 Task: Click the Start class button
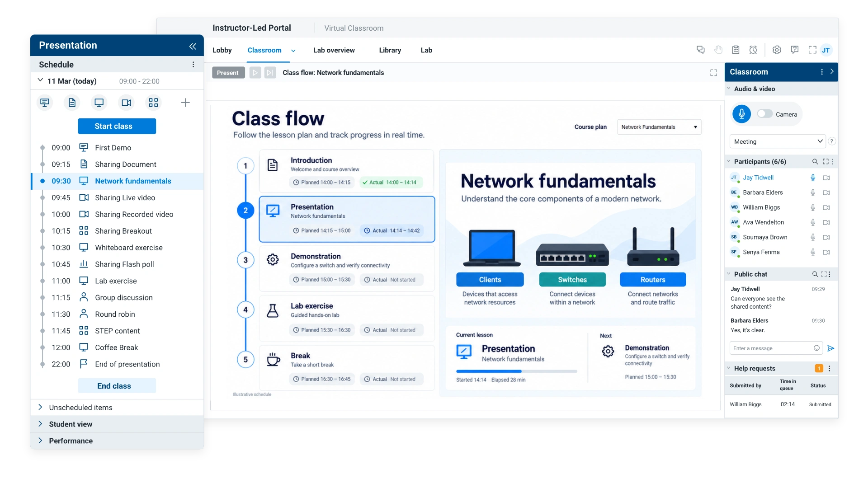[x=117, y=126]
